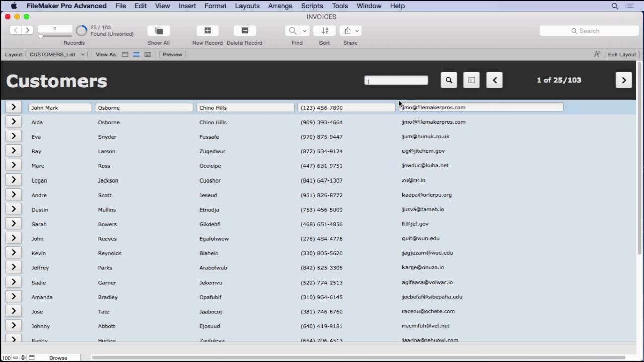The width and height of the screenshot is (644, 362).
Task: Switch to Table view icon
Action: 148,54
